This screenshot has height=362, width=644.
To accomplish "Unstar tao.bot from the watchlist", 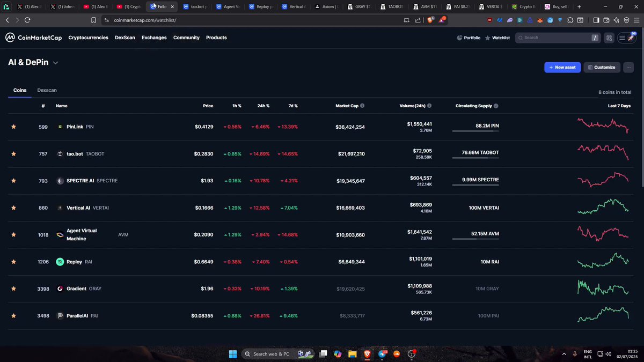I will (x=13, y=154).
